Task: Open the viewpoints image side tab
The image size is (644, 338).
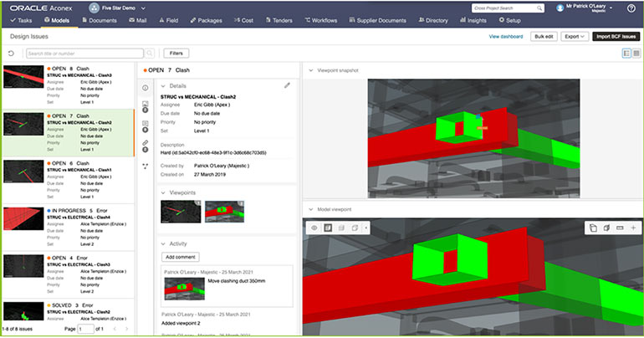Action: [145, 106]
